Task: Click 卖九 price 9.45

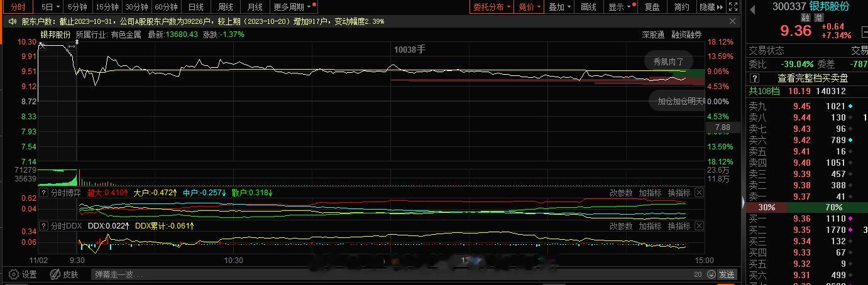Action: (802, 106)
